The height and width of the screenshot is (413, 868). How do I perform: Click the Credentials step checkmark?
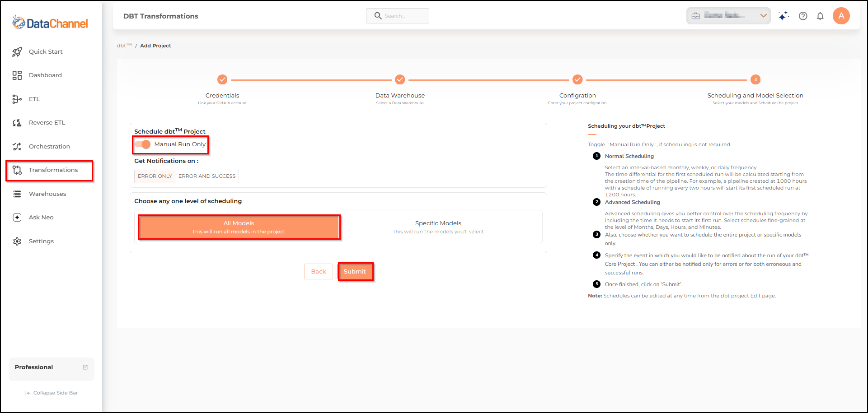coord(222,79)
